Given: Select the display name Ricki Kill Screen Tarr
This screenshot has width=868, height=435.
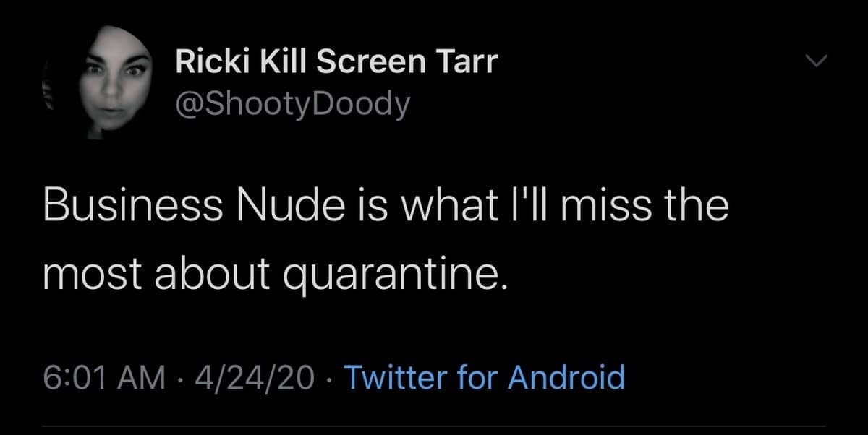Looking at the screenshot, I should coord(336,61).
